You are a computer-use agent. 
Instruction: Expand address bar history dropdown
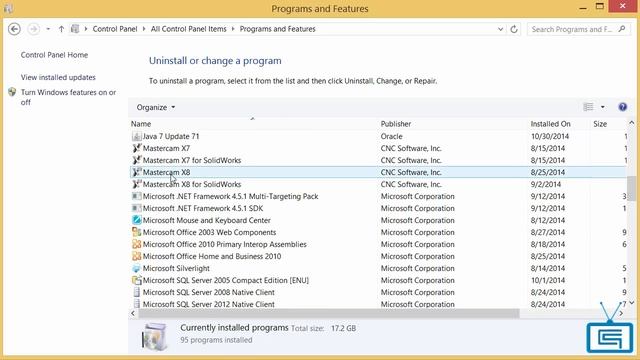coord(500,29)
